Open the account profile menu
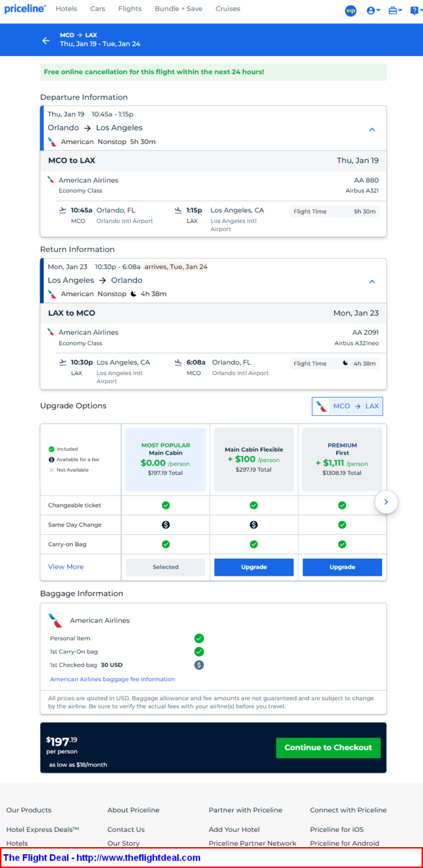Viewport: 423px width, 868px height. click(x=373, y=10)
